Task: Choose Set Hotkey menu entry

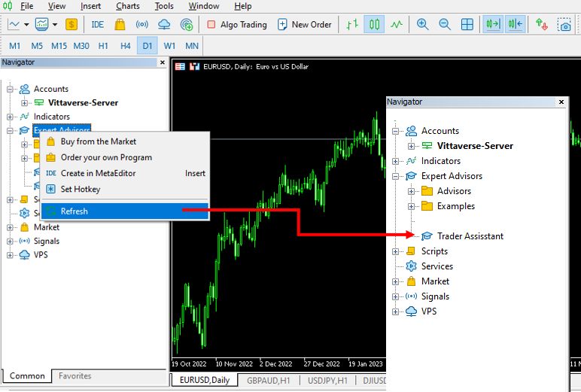Action: [x=125, y=190]
